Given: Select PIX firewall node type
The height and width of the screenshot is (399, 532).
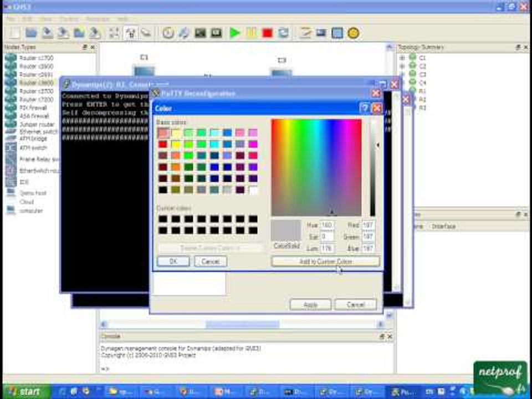Looking at the screenshot, I should [x=33, y=108].
